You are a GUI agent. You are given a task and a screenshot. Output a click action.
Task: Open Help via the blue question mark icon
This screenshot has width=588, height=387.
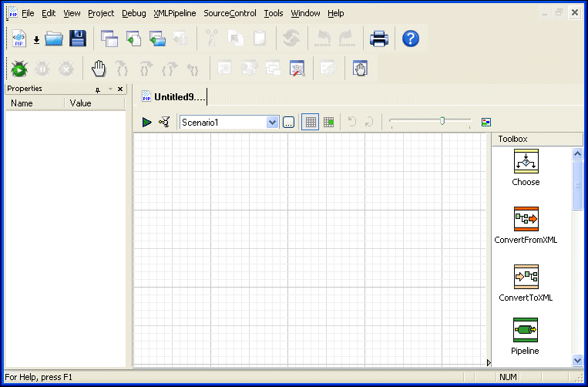pos(411,39)
